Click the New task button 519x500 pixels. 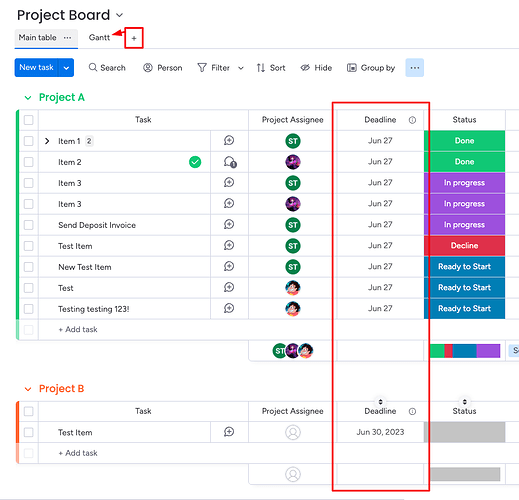[36, 68]
